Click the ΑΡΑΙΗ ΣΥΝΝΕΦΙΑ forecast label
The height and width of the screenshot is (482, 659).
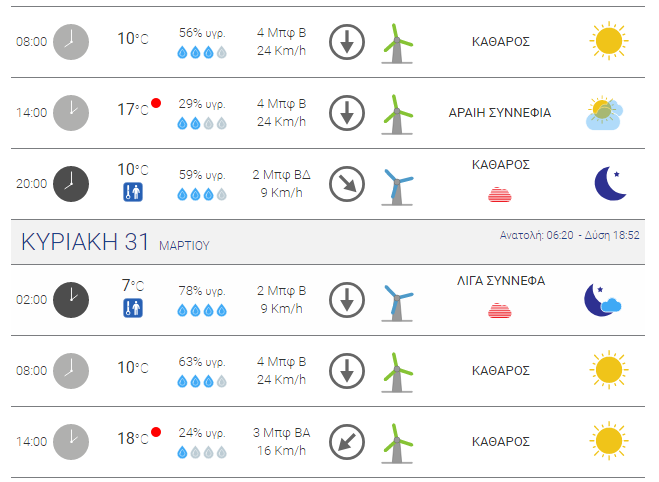(x=500, y=113)
